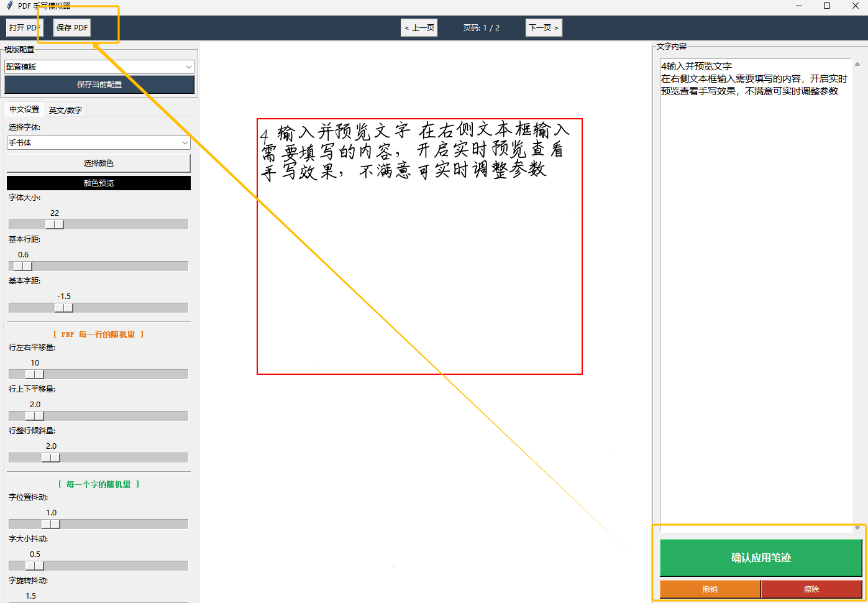Open a PDF with 打开 PDF button

pos(24,27)
